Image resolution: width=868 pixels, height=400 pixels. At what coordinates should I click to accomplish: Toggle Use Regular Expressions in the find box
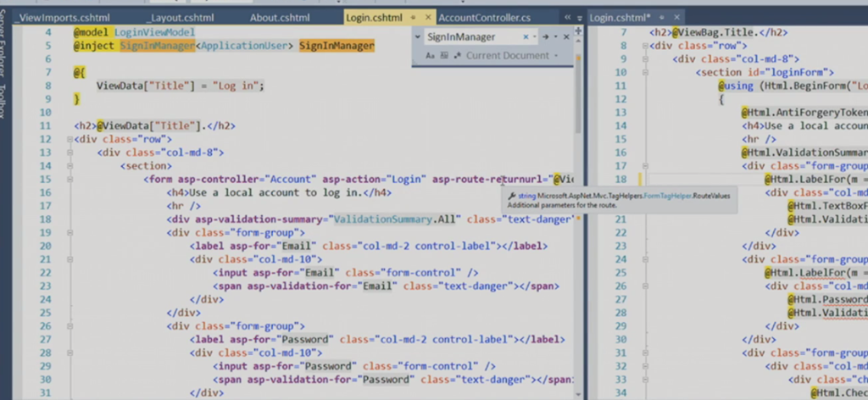pos(458,56)
